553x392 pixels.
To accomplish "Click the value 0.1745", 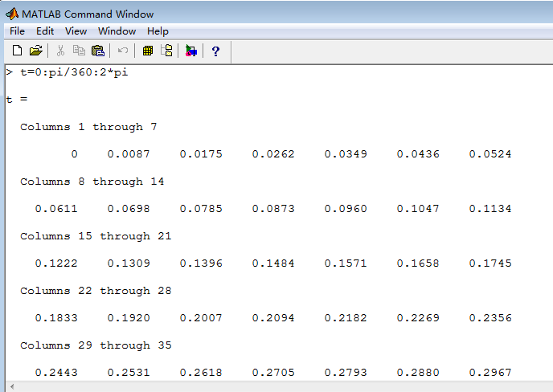I will click(490, 263).
